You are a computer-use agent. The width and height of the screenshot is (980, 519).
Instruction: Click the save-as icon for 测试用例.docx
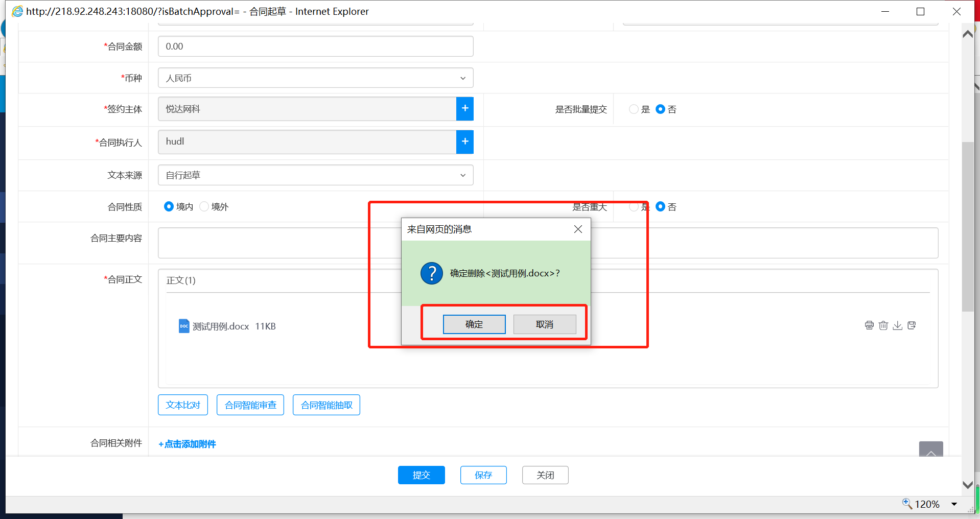[912, 325]
